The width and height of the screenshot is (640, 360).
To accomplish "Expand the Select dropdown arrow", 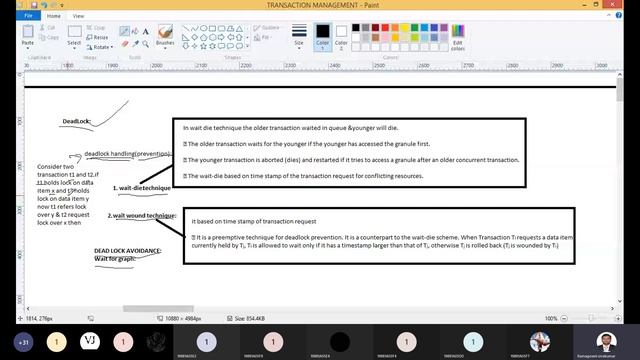I will pos(74,48).
